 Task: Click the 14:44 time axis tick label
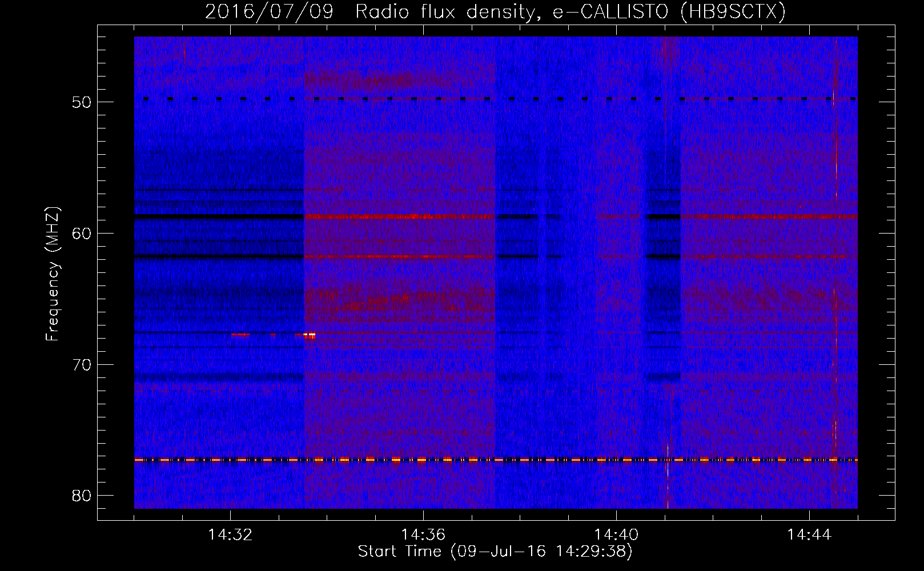809,535
